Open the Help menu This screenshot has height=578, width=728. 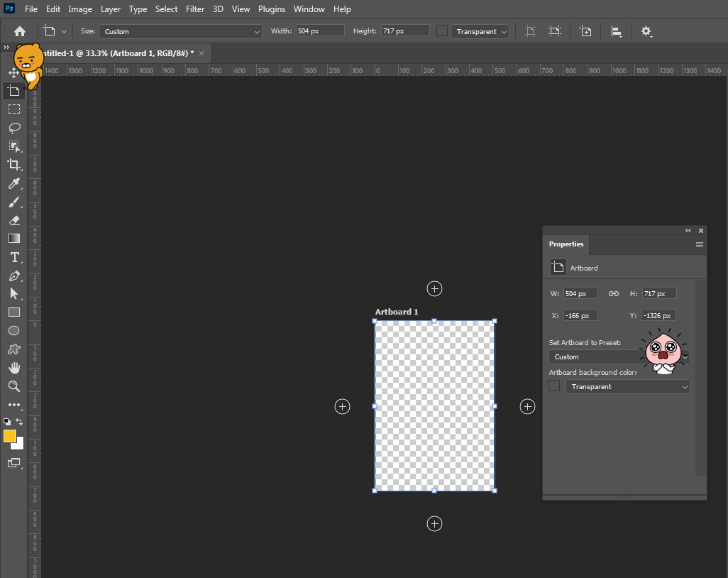tap(342, 9)
